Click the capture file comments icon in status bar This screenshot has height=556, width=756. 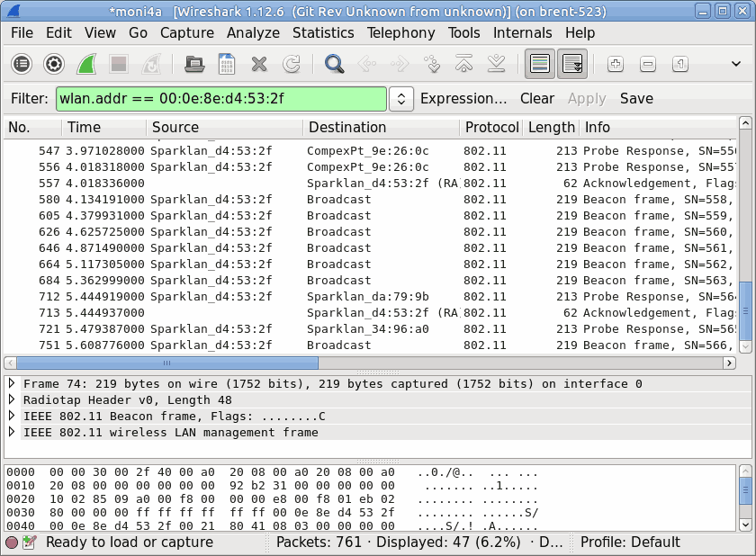pos(29,543)
